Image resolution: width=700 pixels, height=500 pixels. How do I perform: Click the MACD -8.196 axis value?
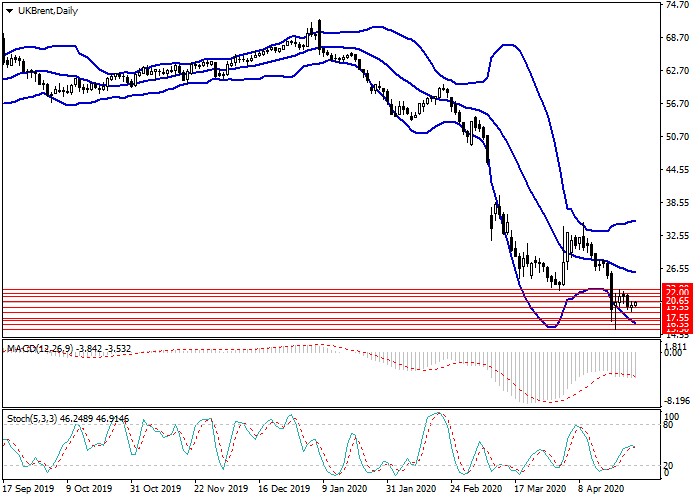675,398
